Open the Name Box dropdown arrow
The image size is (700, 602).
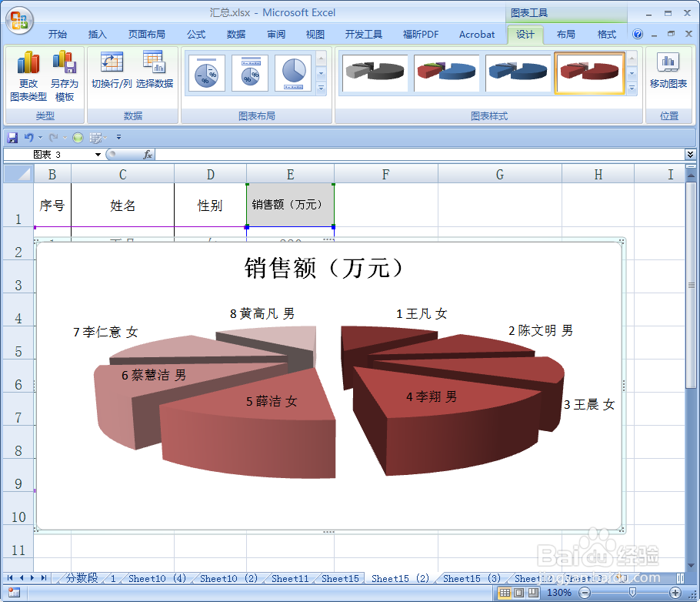98,155
